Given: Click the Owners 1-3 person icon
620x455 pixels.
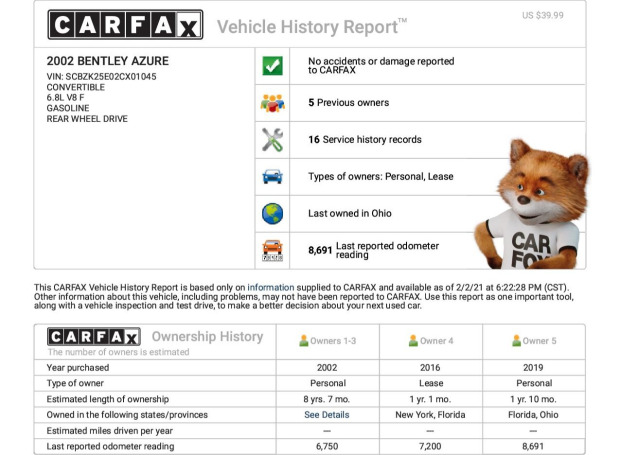Looking at the screenshot, I should (x=304, y=341).
